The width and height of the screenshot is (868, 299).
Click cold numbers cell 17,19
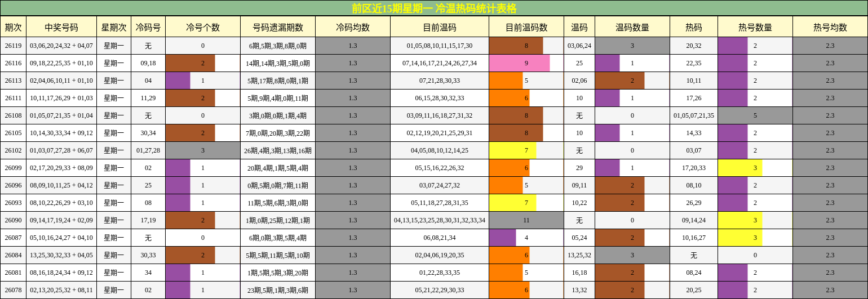(x=148, y=220)
